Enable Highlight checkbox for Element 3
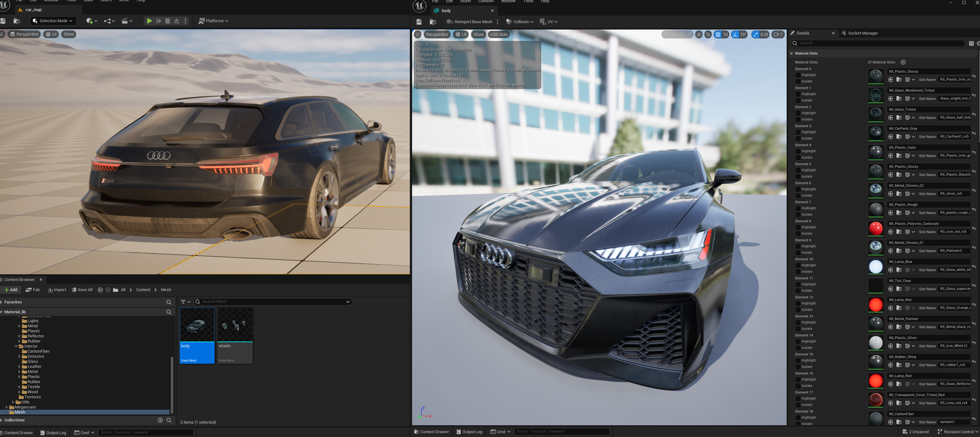The width and height of the screenshot is (980, 437). (x=798, y=132)
